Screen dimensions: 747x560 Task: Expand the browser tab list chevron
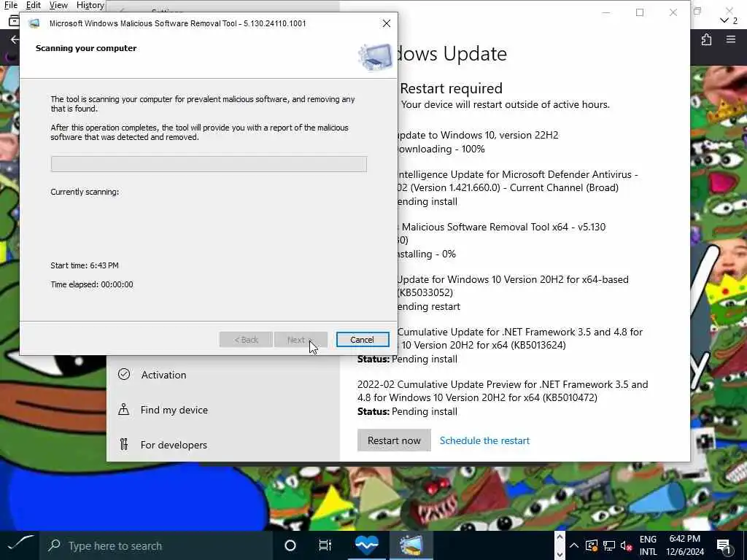tap(724, 20)
